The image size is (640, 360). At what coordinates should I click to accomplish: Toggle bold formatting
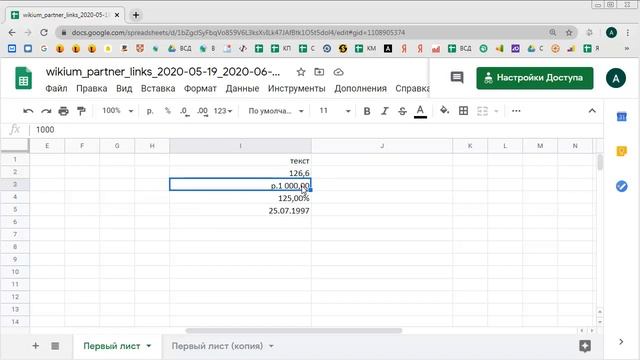(367, 111)
